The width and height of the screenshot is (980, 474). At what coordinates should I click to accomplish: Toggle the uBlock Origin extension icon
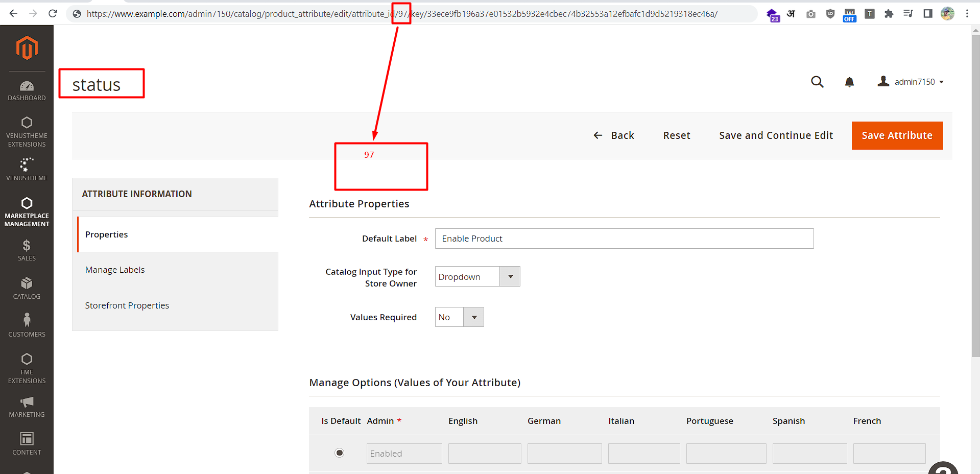pos(829,14)
